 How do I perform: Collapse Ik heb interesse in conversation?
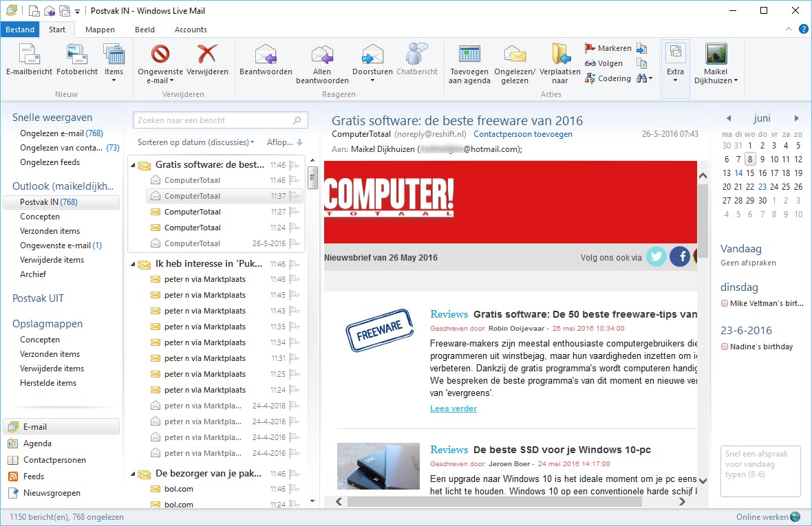click(x=133, y=264)
